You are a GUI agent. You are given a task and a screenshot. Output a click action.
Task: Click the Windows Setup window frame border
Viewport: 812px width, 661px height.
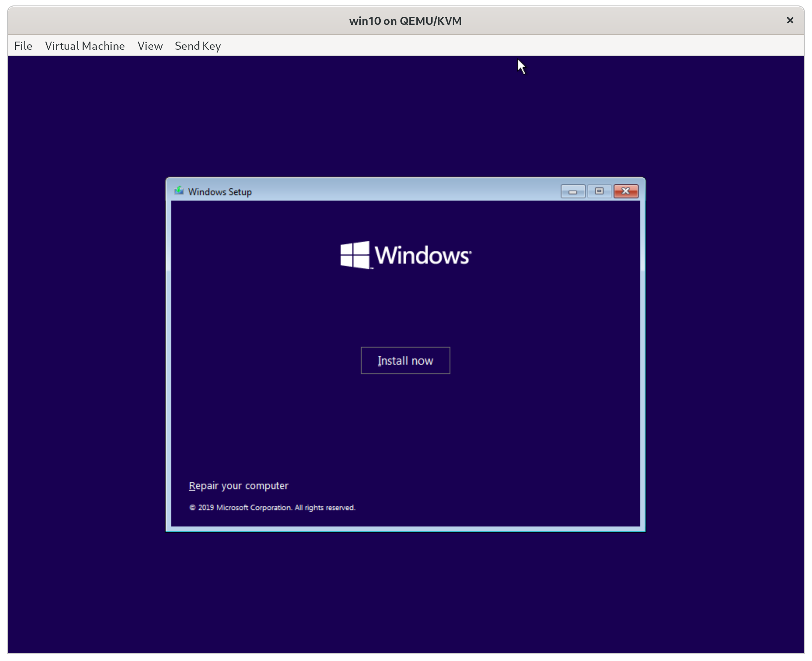click(168, 350)
